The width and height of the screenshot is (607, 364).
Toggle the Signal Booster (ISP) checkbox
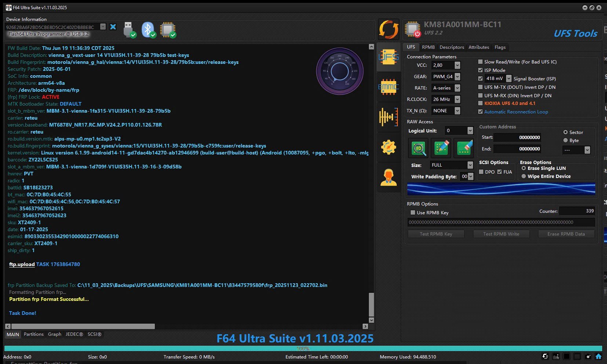(480, 79)
